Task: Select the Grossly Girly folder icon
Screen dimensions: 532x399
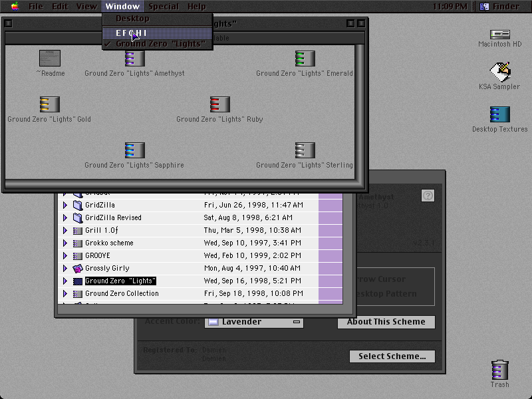Action: click(x=78, y=269)
